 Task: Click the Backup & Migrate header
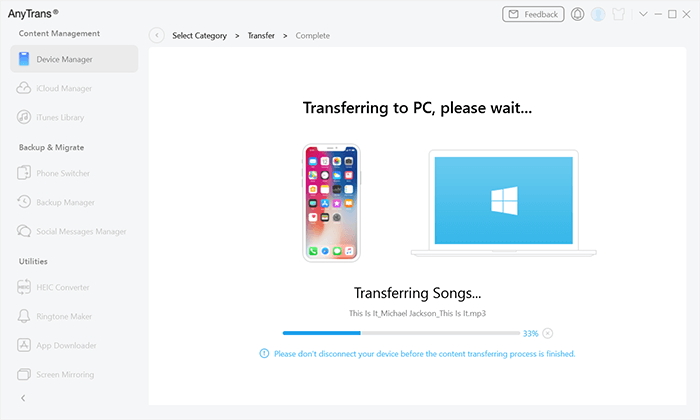51,147
